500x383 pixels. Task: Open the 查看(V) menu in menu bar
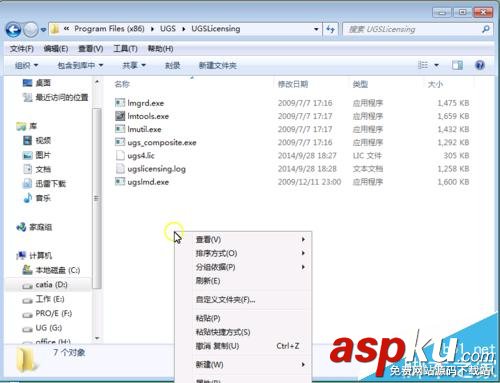[x=91, y=49]
